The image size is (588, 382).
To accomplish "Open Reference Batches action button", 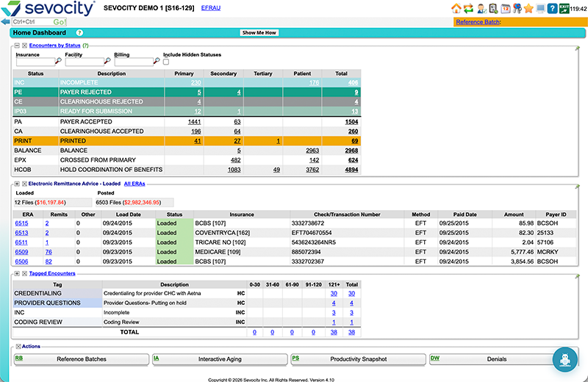I will [x=82, y=359].
